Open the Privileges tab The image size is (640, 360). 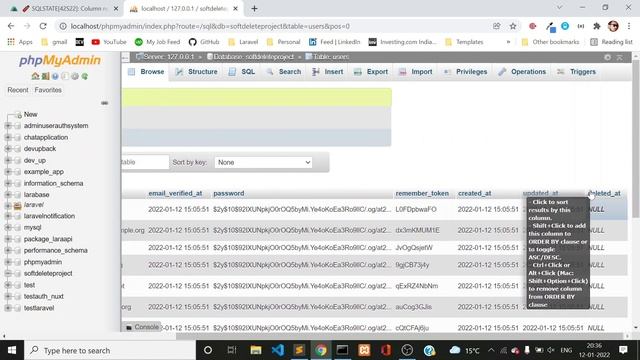pyautogui.click(x=466, y=72)
